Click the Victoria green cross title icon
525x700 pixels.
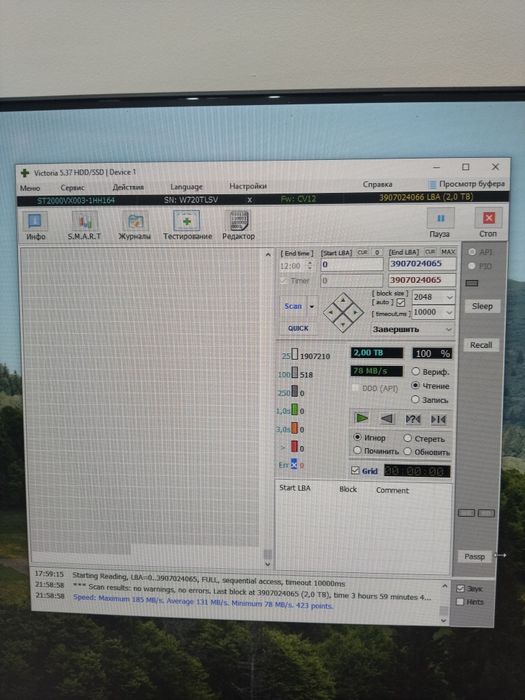coord(25,173)
